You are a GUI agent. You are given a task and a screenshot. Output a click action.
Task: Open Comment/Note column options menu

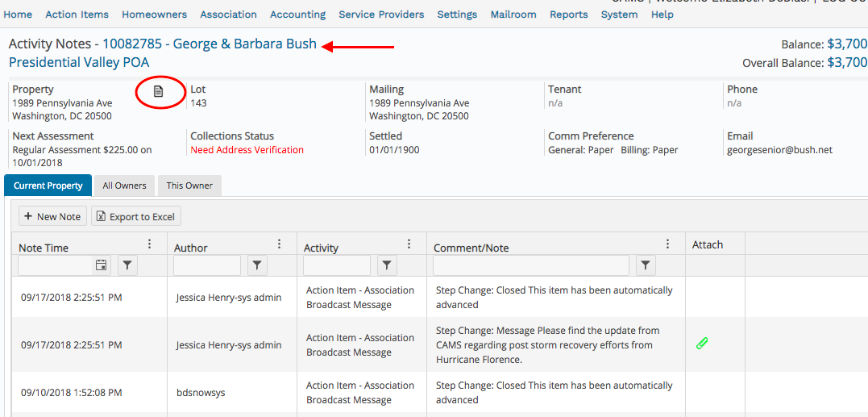667,244
